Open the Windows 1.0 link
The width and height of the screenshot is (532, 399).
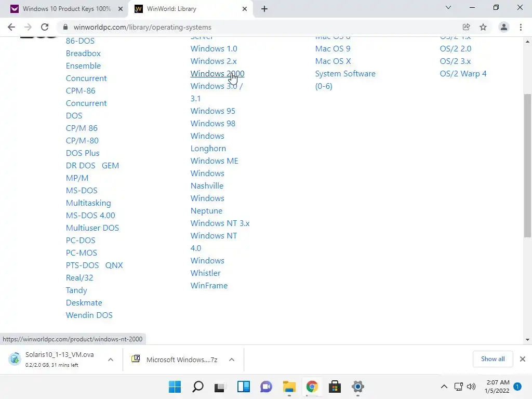[214, 48]
